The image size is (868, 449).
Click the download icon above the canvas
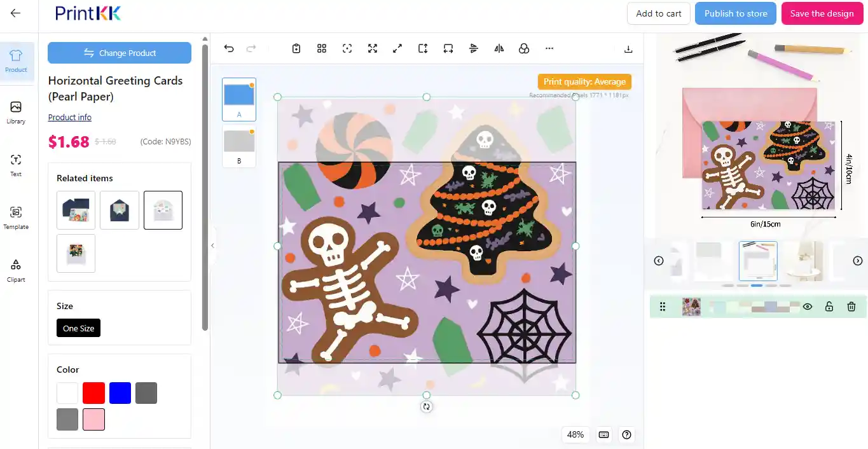(x=628, y=48)
